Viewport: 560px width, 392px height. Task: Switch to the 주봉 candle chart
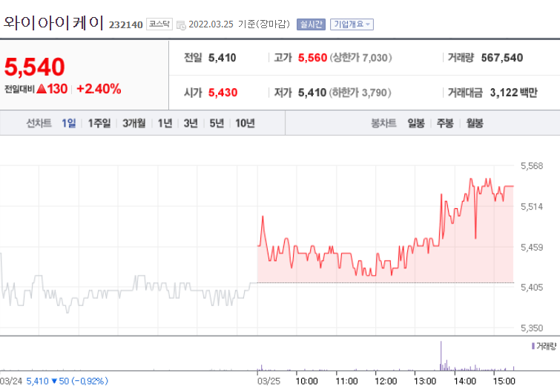pos(445,123)
